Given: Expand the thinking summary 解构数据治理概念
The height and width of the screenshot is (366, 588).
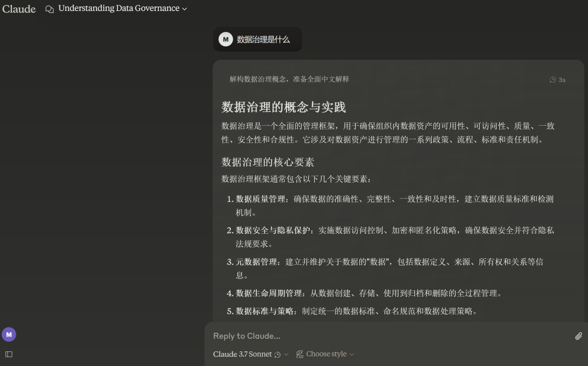Looking at the screenshot, I should pos(398,79).
